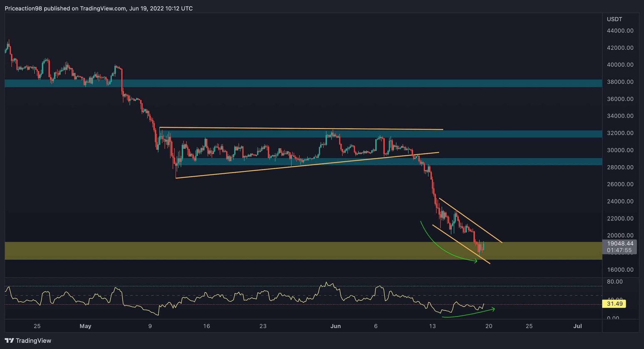Click the 32000.00 price axis label
Viewport: 644px width, 349px height.
[x=620, y=133]
